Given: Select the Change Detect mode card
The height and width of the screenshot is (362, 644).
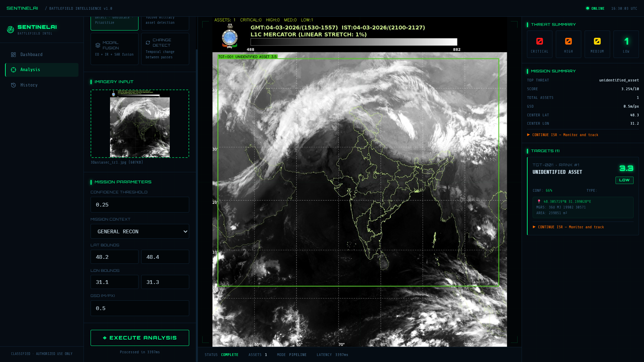Looking at the screenshot, I should pyautogui.click(x=165, y=49).
